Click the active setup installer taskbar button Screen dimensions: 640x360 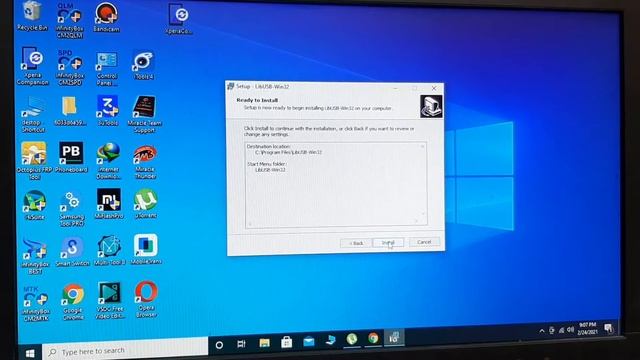[394, 338]
